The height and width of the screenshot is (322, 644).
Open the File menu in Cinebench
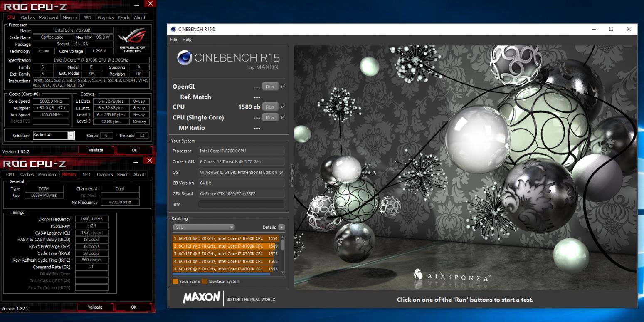click(x=174, y=40)
